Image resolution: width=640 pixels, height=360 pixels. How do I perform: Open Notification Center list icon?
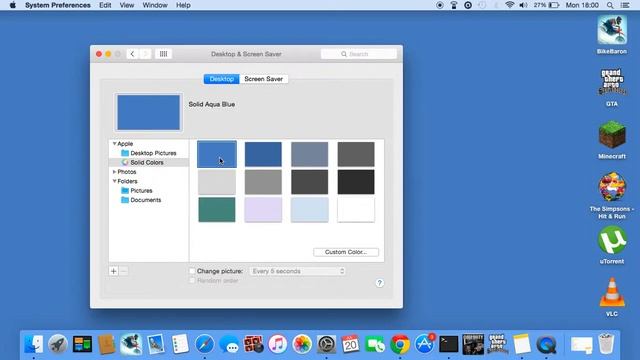point(625,5)
